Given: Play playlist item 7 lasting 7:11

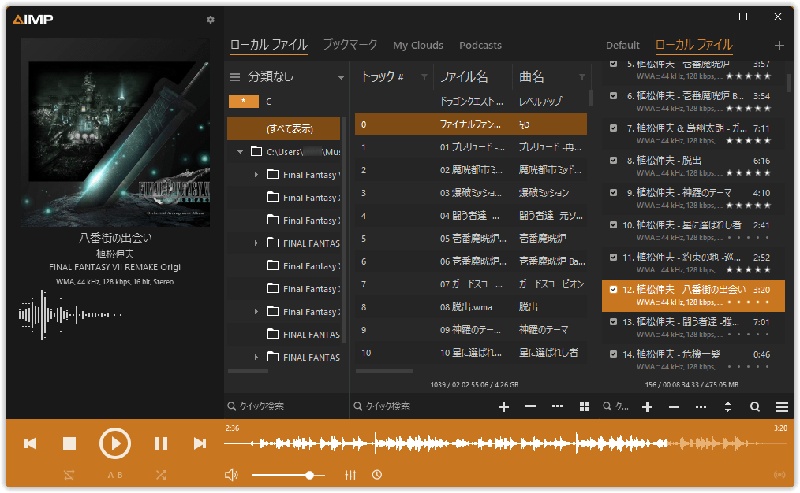Looking at the screenshot, I should pyautogui.click(x=694, y=134).
